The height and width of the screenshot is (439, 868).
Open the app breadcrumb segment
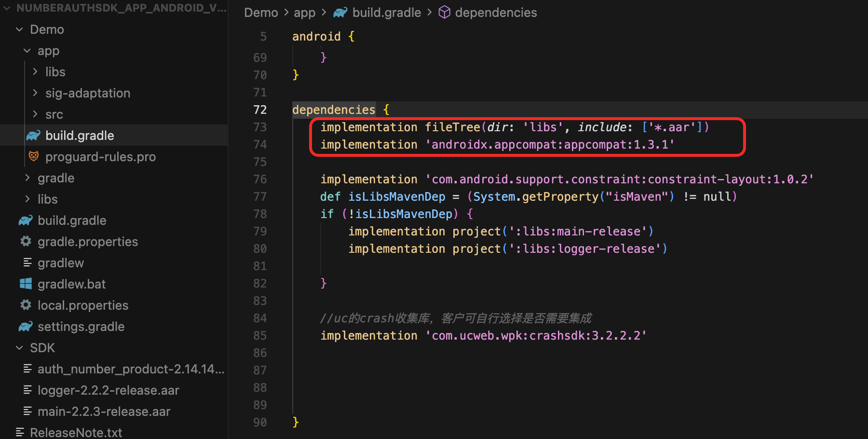305,13
